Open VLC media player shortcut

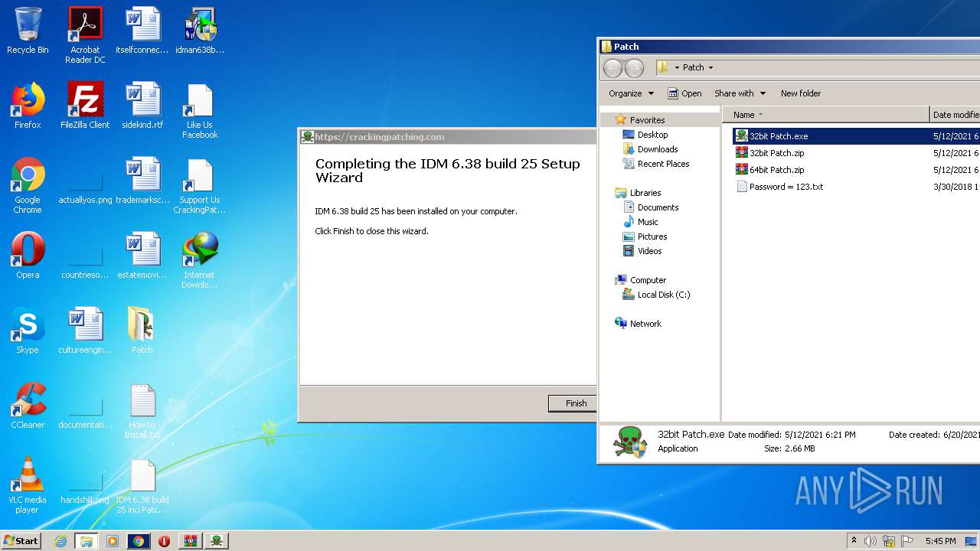pos(28,485)
